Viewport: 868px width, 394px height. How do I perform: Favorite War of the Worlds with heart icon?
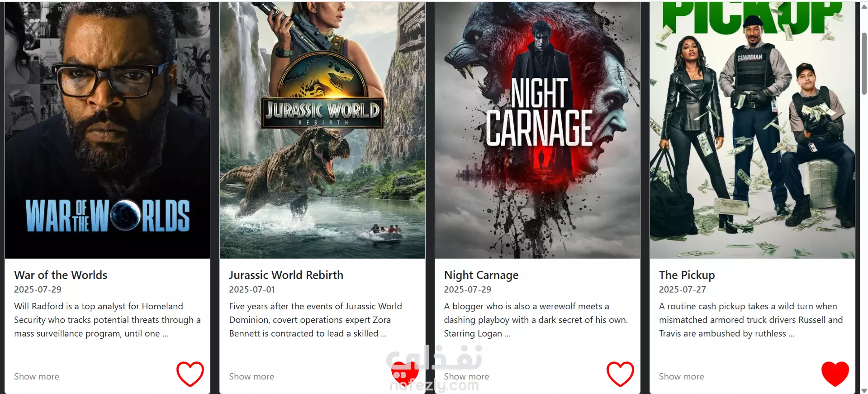pos(190,374)
